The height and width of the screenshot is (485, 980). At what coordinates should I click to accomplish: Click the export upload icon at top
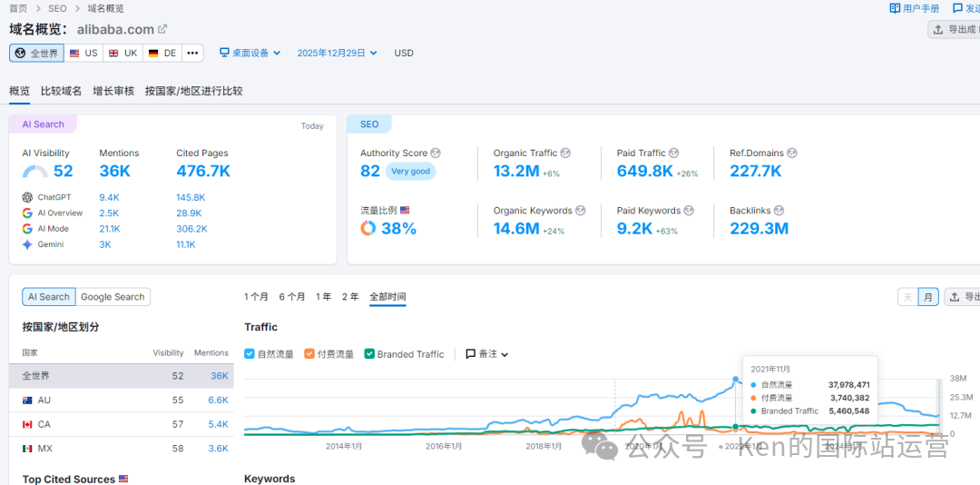pyautogui.click(x=937, y=29)
